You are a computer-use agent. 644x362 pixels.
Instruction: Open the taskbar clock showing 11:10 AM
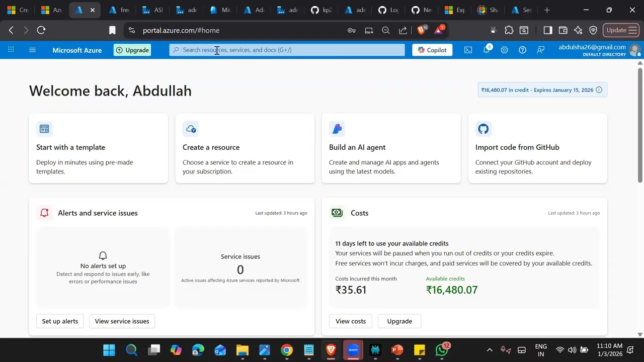click(610, 350)
